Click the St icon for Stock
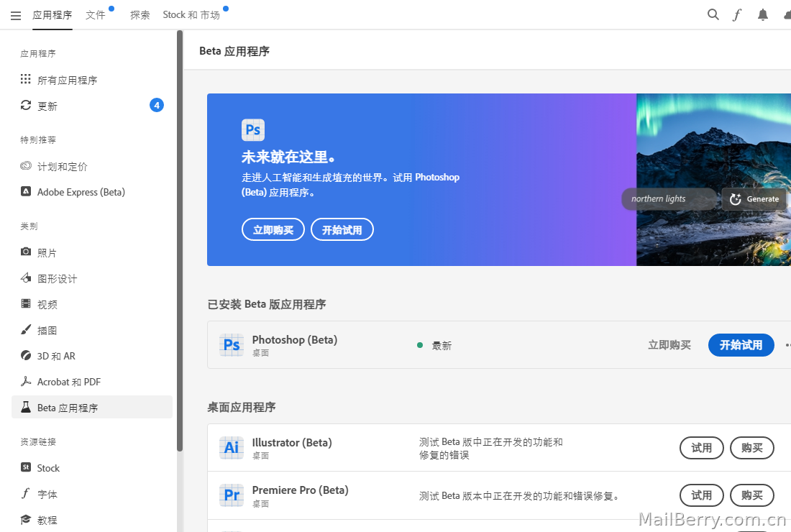 click(x=25, y=467)
